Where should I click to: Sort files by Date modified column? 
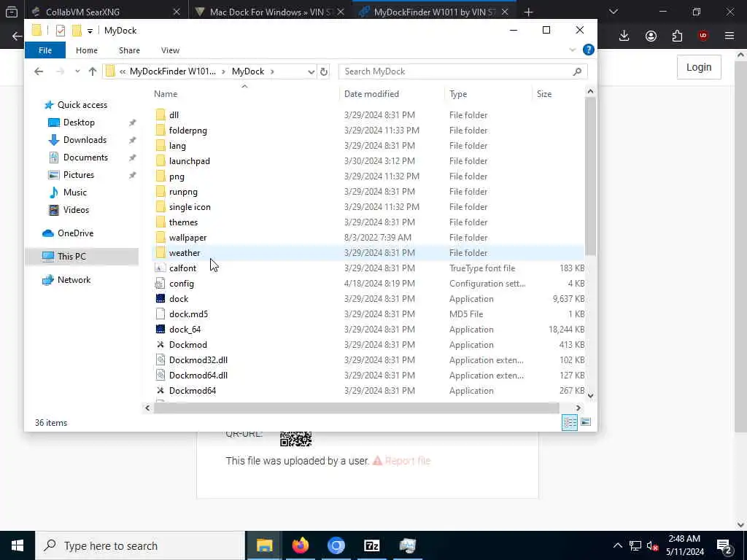[371, 94]
